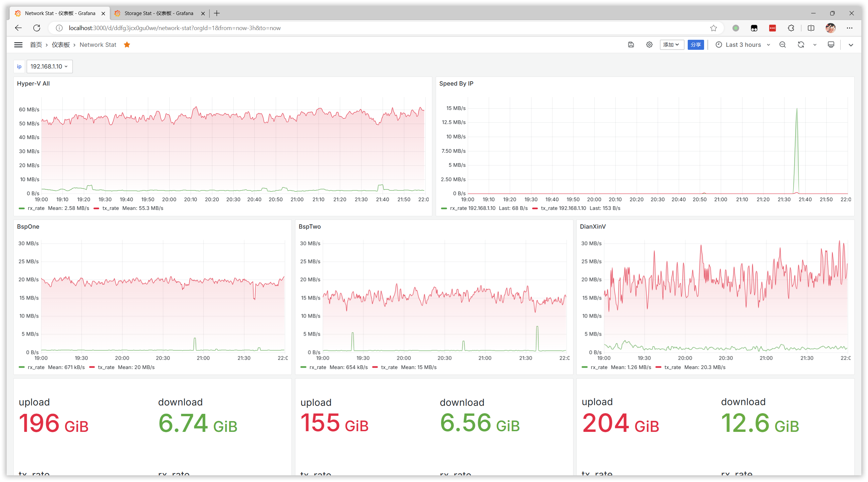Open dashboard settings gear
This screenshot has height=482, width=868.
(x=649, y=45)
